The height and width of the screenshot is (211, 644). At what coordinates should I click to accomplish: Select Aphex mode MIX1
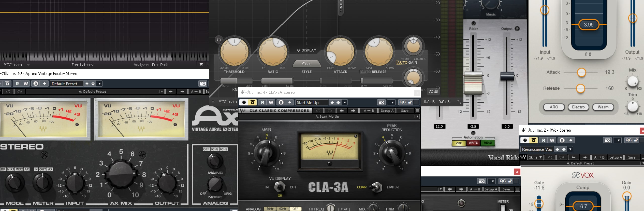coord(11,169)
